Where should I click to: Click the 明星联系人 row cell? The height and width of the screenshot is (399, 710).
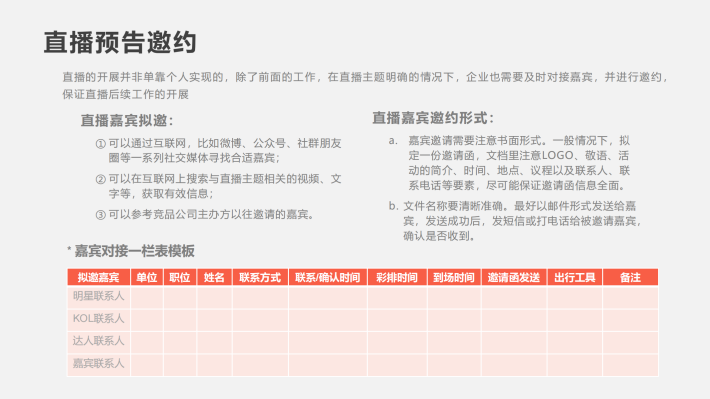[99, 297]
